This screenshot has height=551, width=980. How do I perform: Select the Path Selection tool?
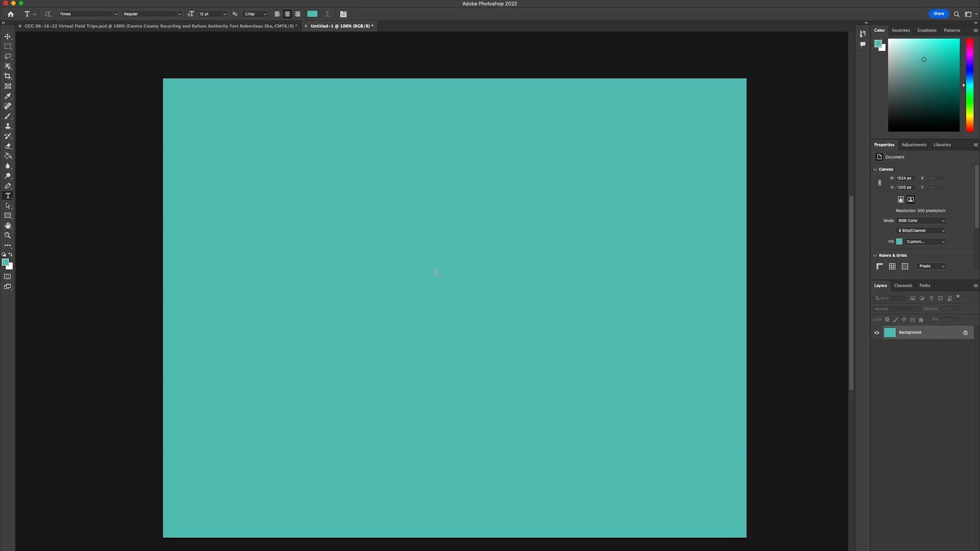tap(8, 206)
